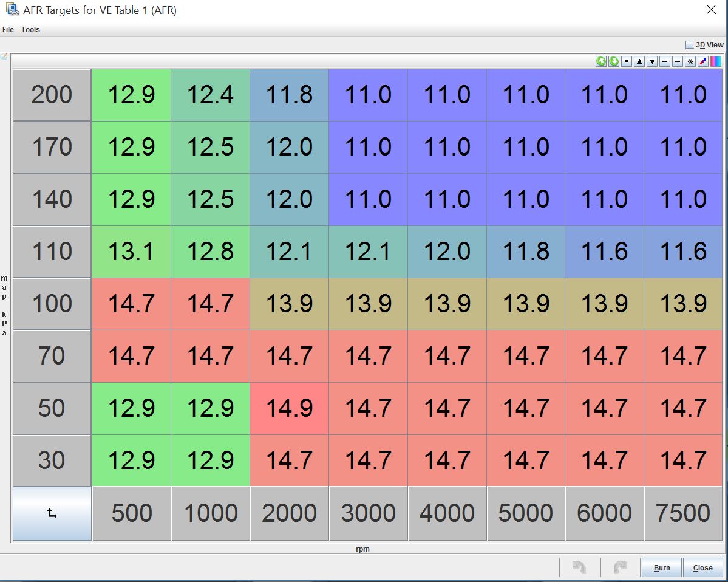This screenshot has height=582, width=728.
Task: Click the Close button
Action: point(703,567)
